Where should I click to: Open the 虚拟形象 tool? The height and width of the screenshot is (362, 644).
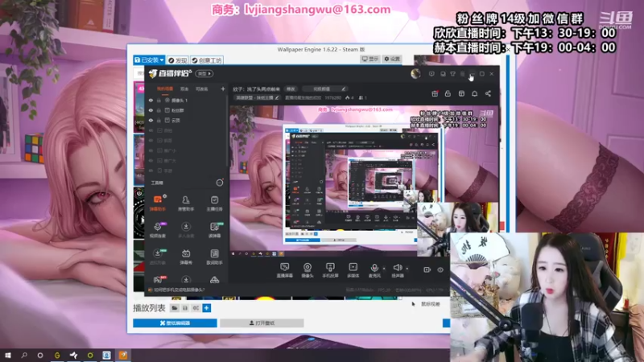[x=158, y=257]
